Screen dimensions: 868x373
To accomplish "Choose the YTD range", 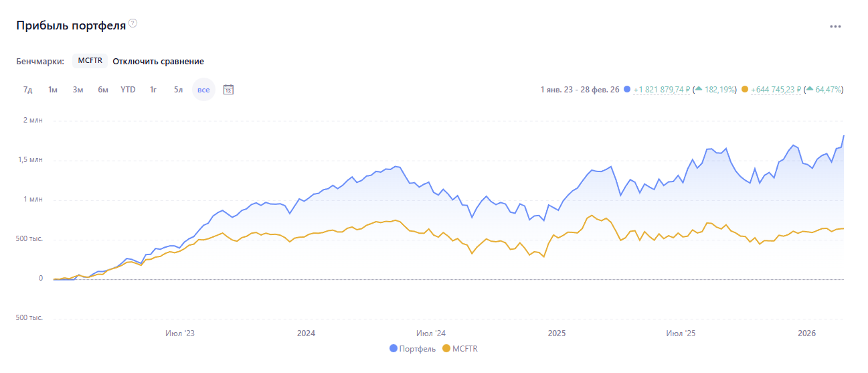I will tap(128, 90).
